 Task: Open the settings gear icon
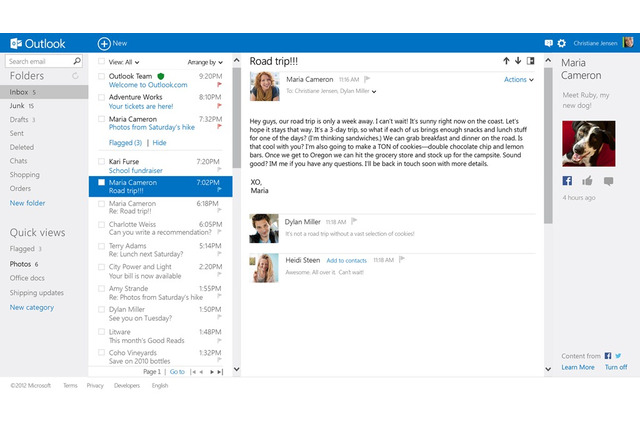561,43
